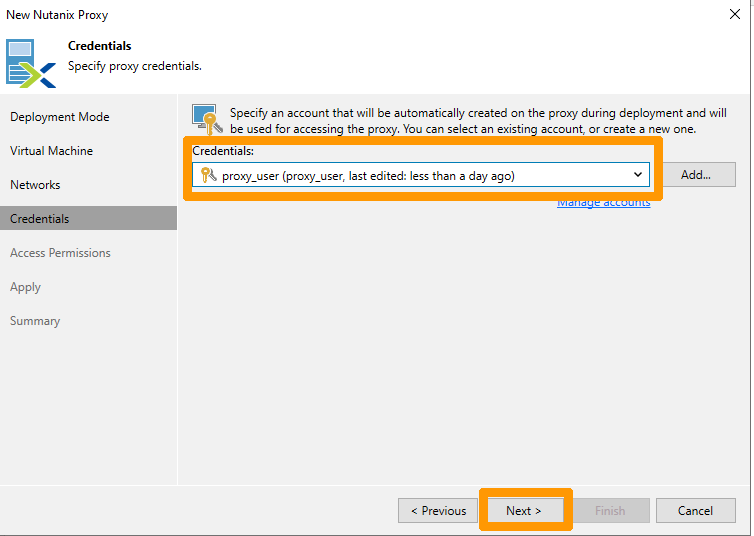Click the 'Specify proxy credentials.' subtitle

click(135, 66)
